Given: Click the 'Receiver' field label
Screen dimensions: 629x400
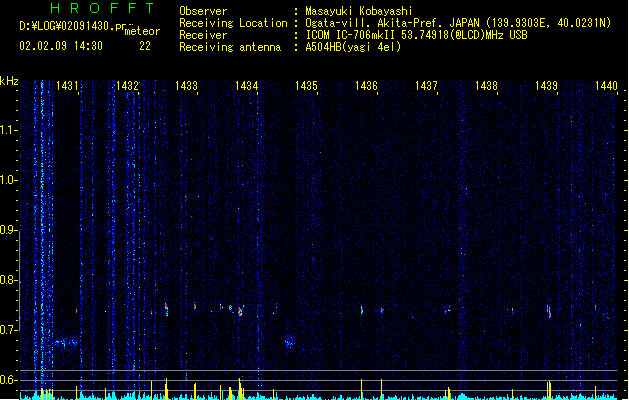Looking at the screenshot, I should coord(203,35).
